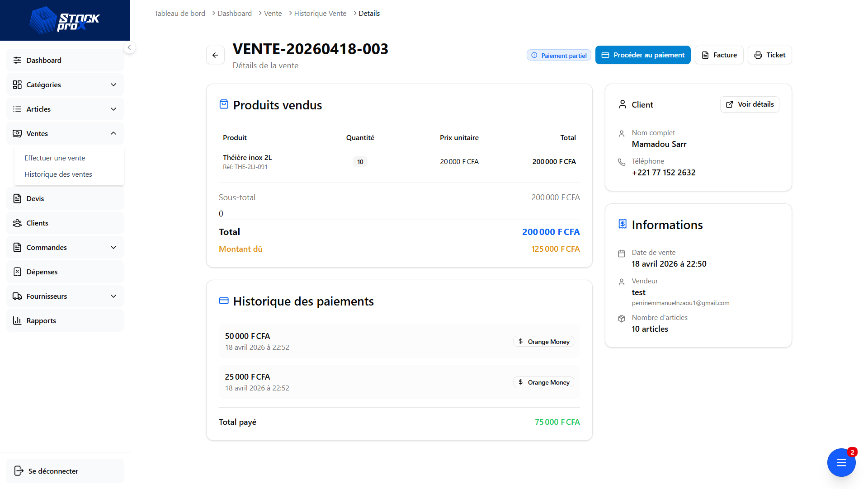Click the Rapports chart icon

(17, 320)
